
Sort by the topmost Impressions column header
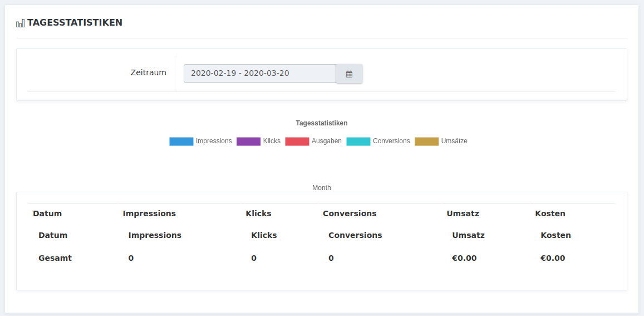click(149, 213)
